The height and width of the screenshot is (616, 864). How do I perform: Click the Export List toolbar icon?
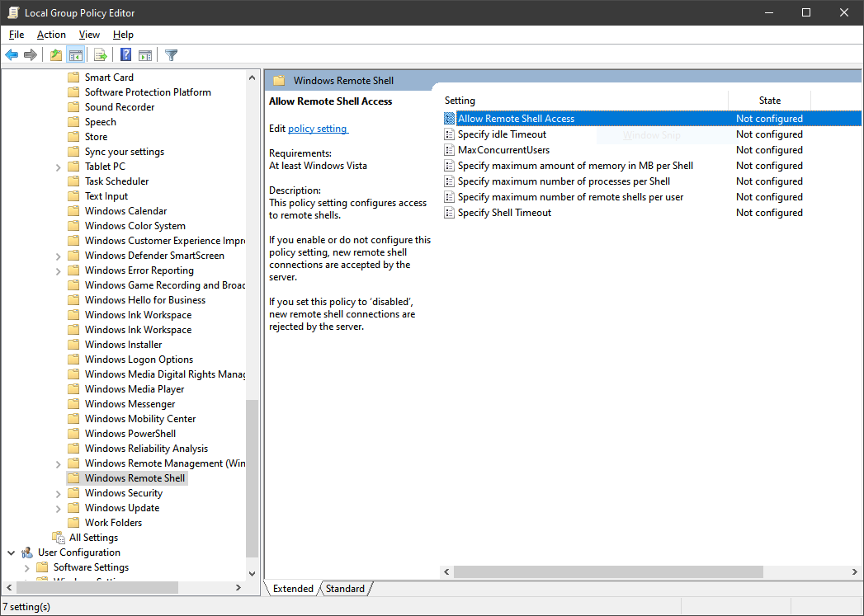tap(100, 54)
